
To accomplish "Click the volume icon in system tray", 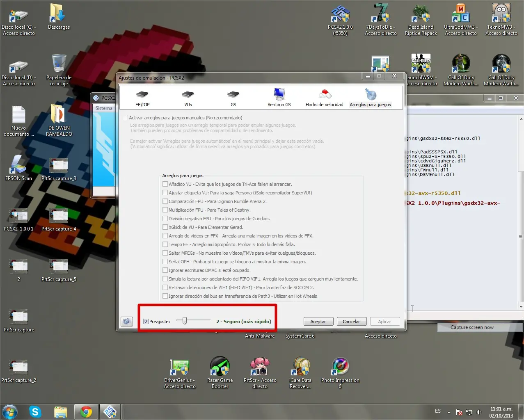I will click(x=479, y=412).
